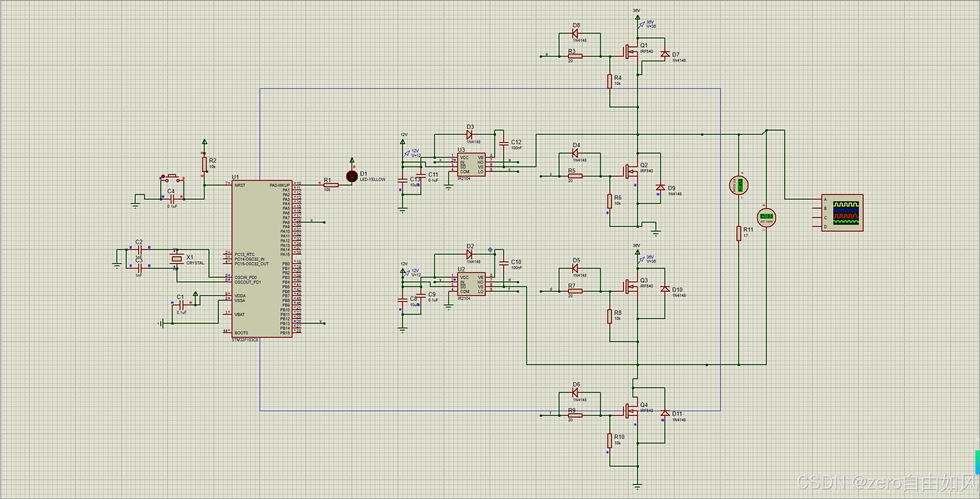This screenshot has height=499, width=980.
Task: Select capacitor C12 100nF
Action: coord(504,142)
